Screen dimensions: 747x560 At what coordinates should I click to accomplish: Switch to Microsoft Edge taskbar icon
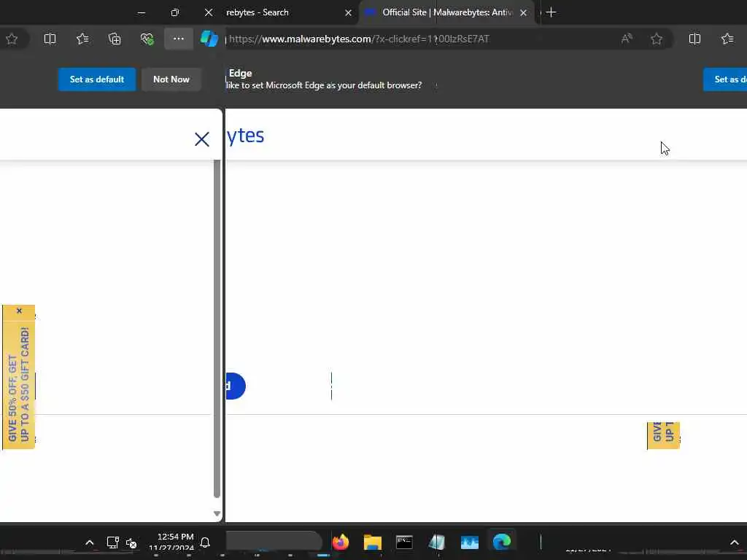[502, 542]
